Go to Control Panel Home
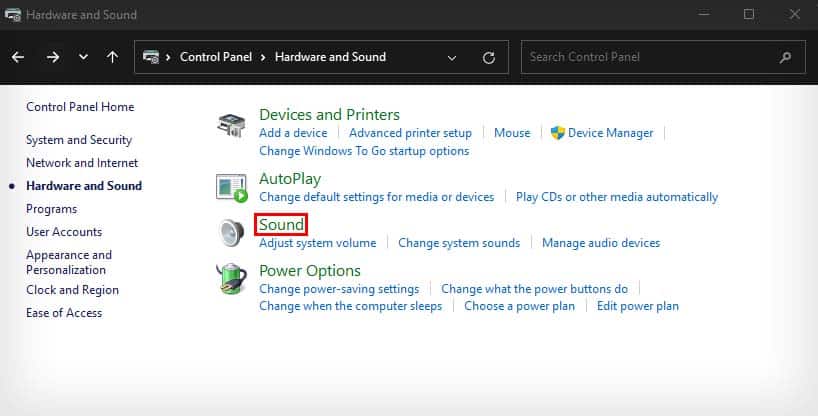The height and width of the screenshot is (416, 818). [80, 107]
